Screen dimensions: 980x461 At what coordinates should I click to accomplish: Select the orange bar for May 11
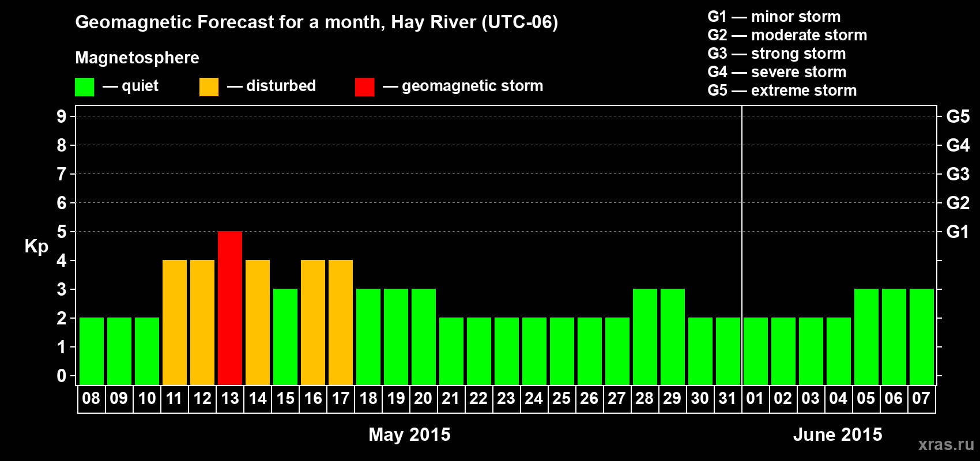pyautogui.click(x=175, y=323)
